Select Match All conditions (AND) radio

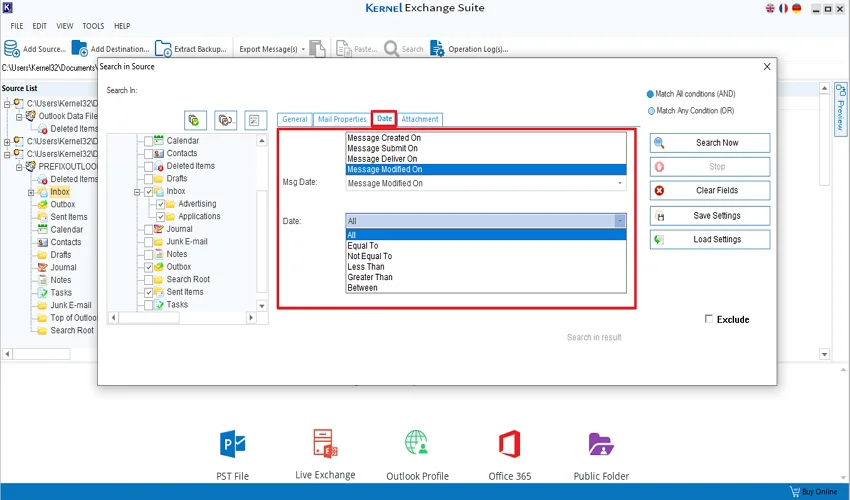(x=651, y=94)
